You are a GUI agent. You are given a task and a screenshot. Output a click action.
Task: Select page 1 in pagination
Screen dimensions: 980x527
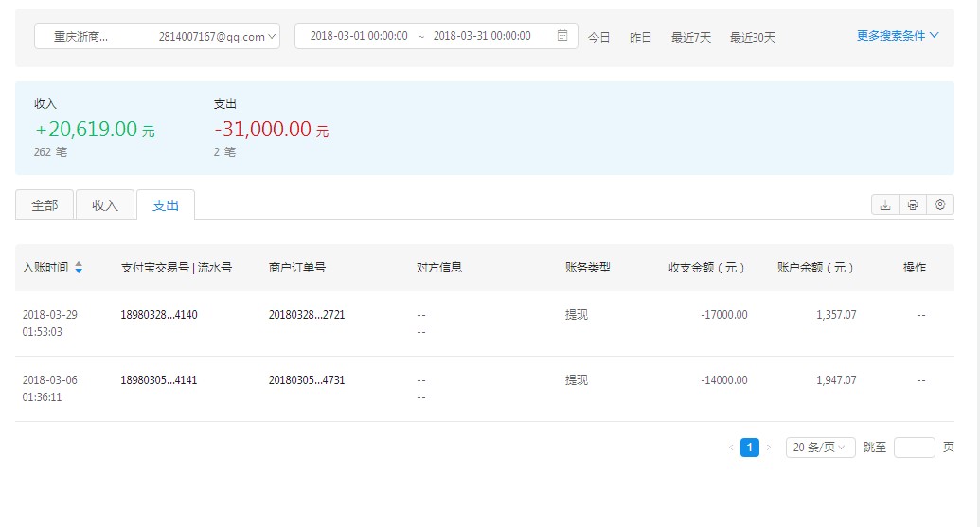coord(749,448)
